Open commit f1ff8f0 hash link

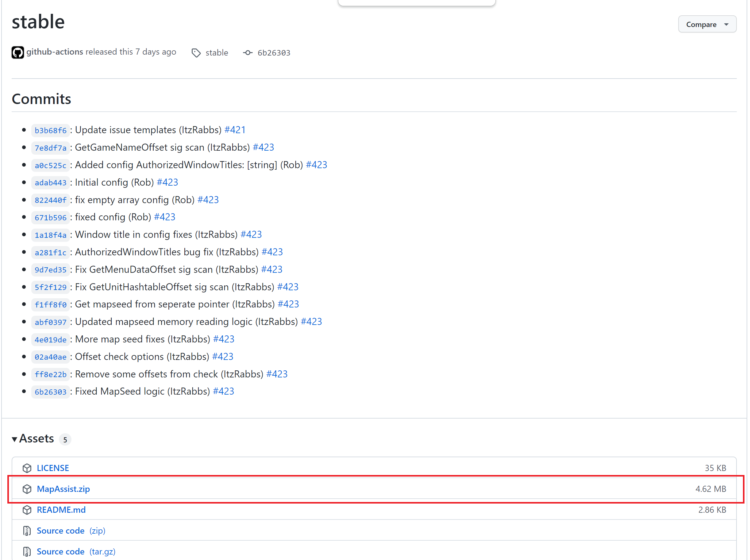[x=51, y=305]
